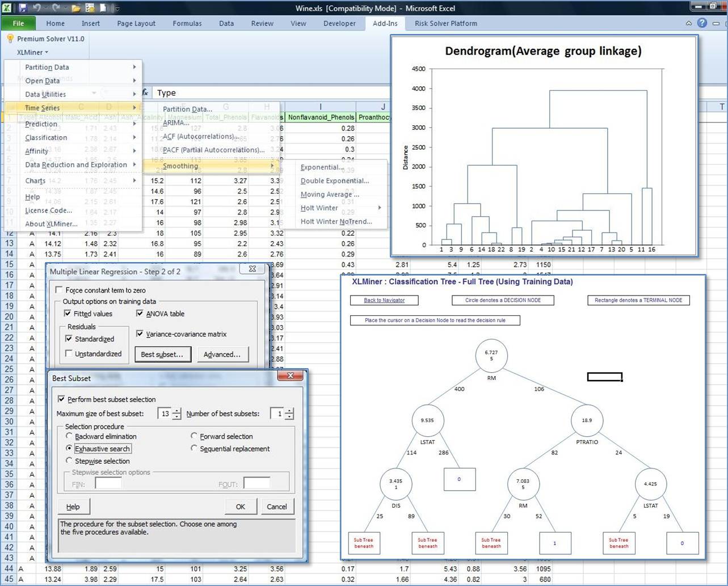Open the XLMiner dropdown menu
This screenshot has width=728, height=586.
tap(32, 52)
